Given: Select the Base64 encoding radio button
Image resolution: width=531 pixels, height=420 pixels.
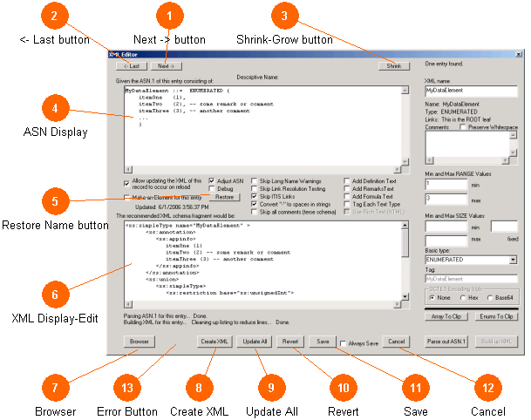Looking at the screenshot, I should [x=490, y=298].
